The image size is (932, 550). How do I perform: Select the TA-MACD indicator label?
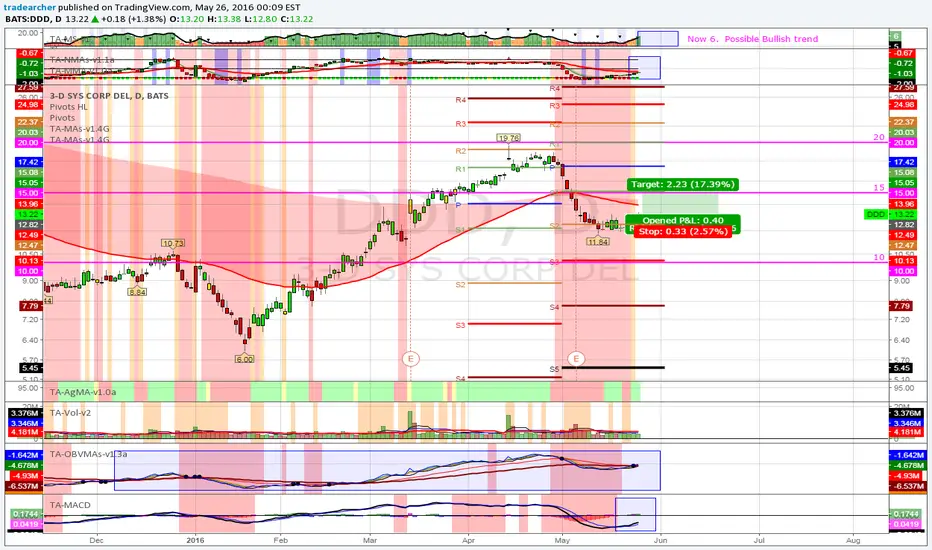coord(70,505)
